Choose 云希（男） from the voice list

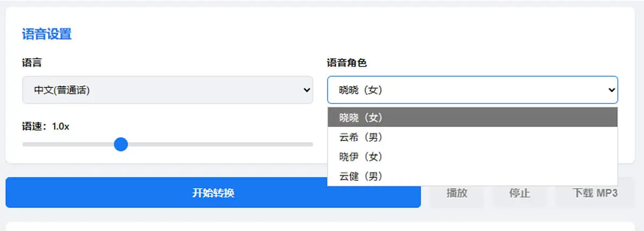point(472,137)
